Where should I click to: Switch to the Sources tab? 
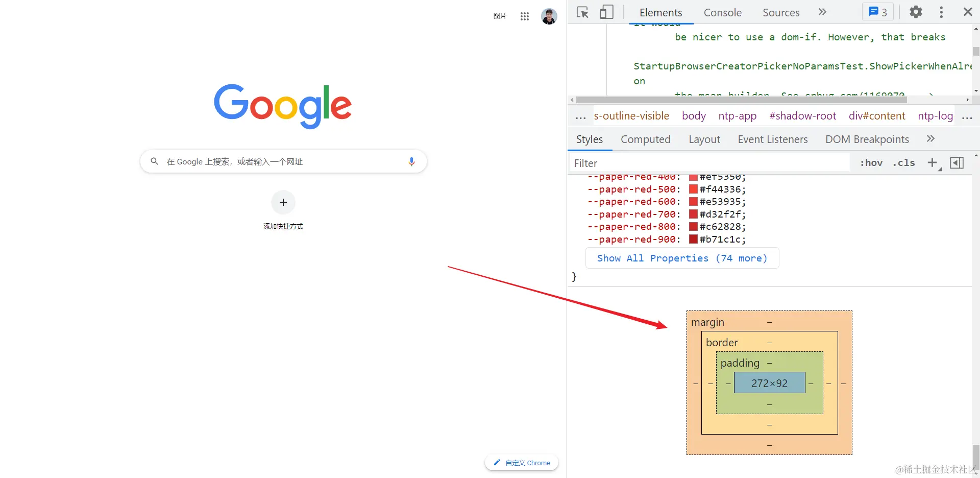[x=781, y=12]
